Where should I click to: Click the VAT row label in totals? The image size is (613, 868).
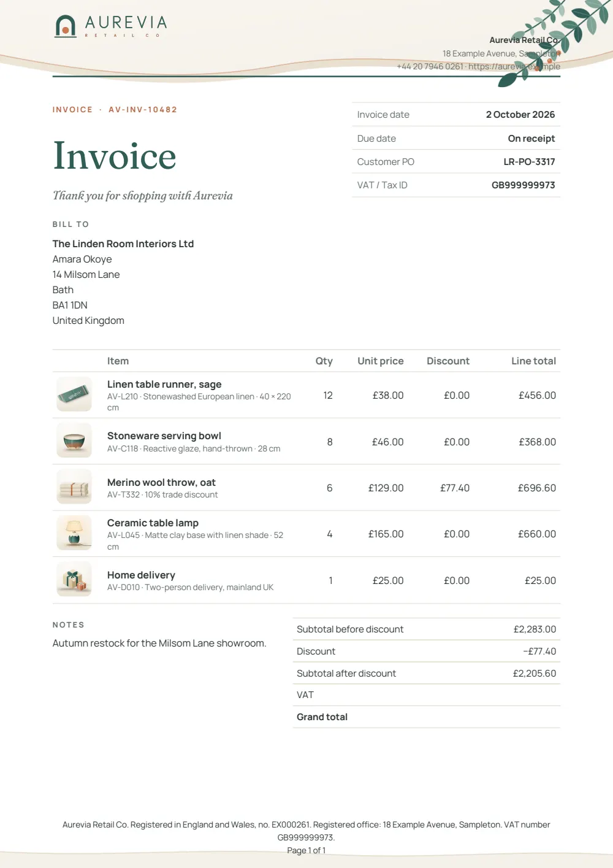pos(305,695)
